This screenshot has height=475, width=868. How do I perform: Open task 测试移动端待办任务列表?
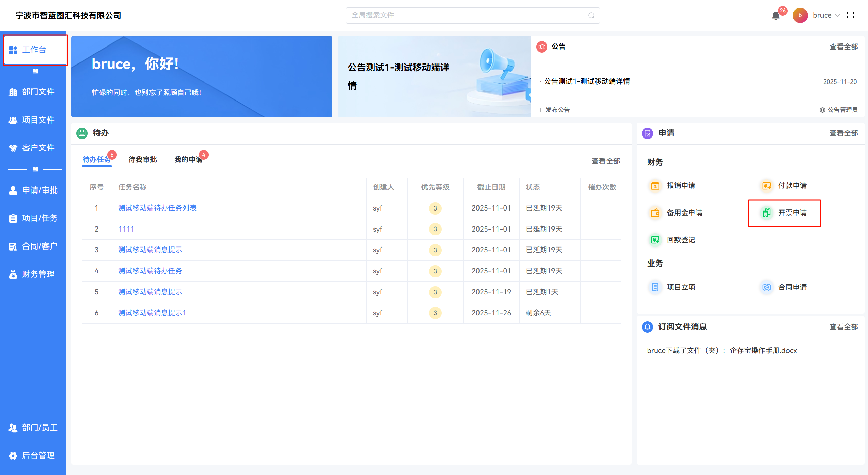coord(157,208)
